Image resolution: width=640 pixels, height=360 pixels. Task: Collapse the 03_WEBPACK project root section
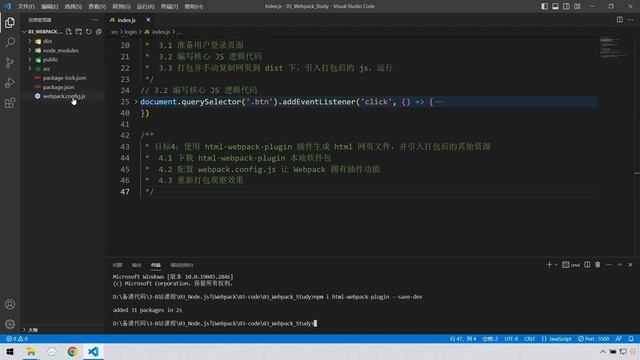click(24, 31)
